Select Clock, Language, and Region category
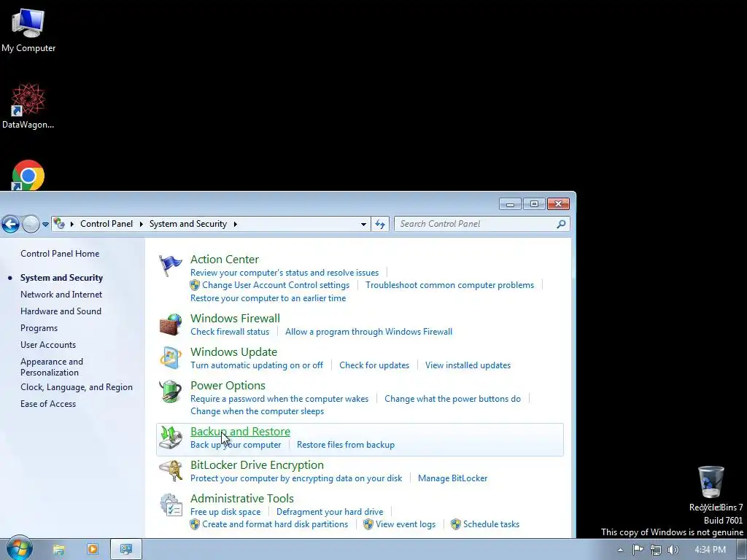 click(77, 387)
